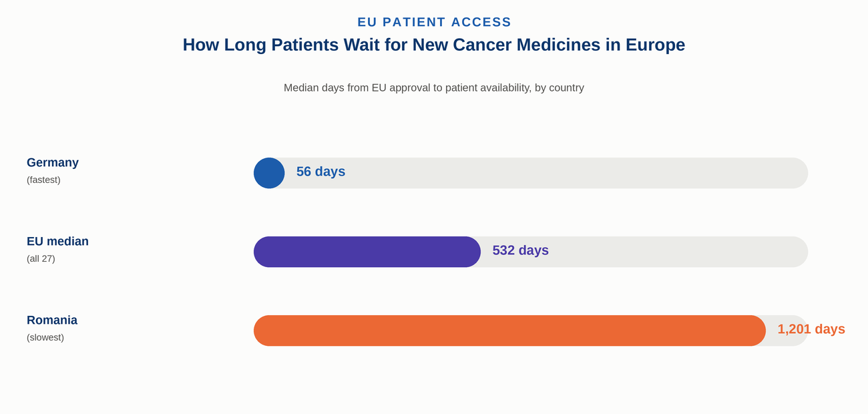This screenshot has width=868, height=414.
Task: Click the orange Romania bar
Action: coord(509,331)
